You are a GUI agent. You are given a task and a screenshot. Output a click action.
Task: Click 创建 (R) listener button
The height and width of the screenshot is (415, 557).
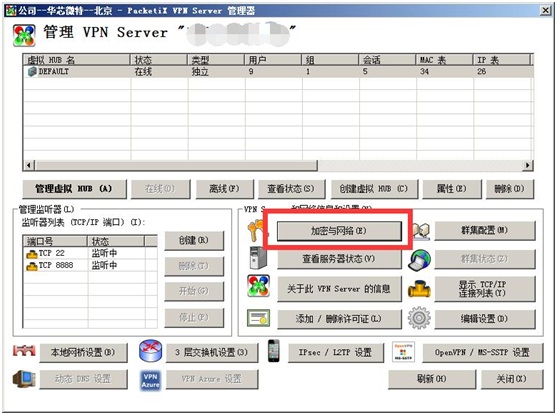[194, 241]
